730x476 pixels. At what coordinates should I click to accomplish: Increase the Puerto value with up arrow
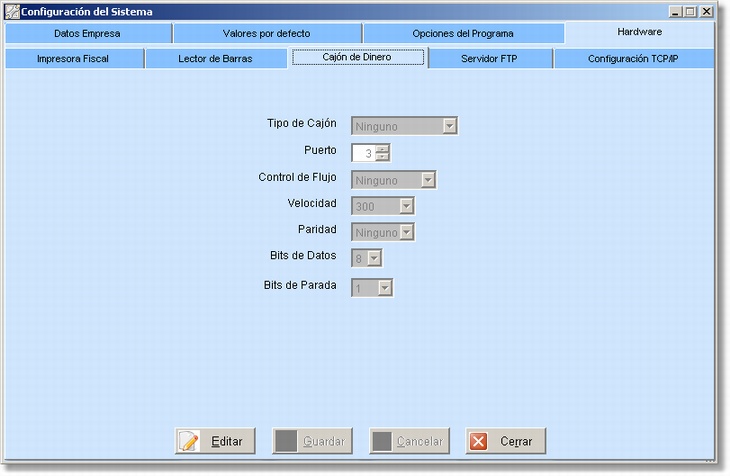point(382,149)
